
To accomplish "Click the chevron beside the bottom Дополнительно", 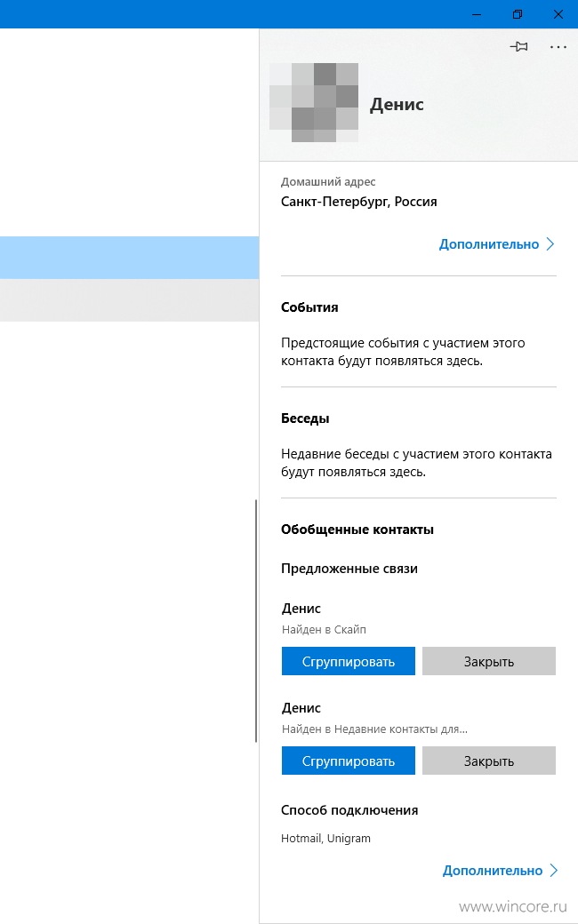I will tap(554, 871).
